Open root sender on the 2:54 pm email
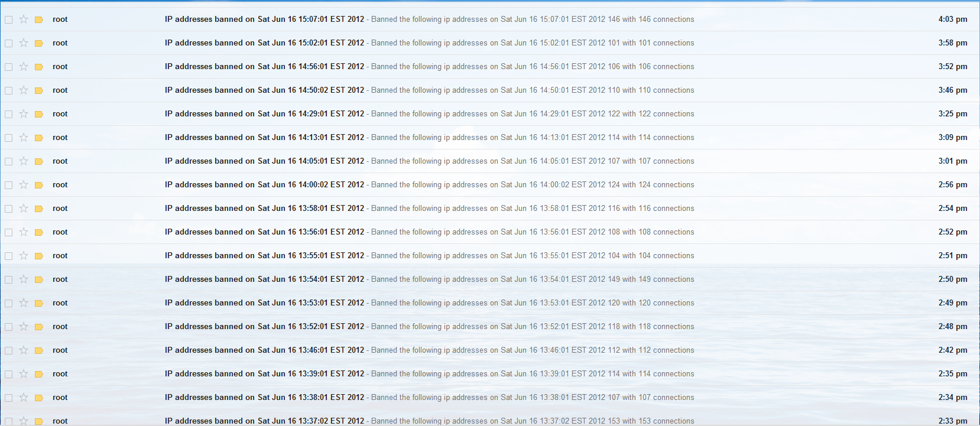 click(x=60, y=209)
